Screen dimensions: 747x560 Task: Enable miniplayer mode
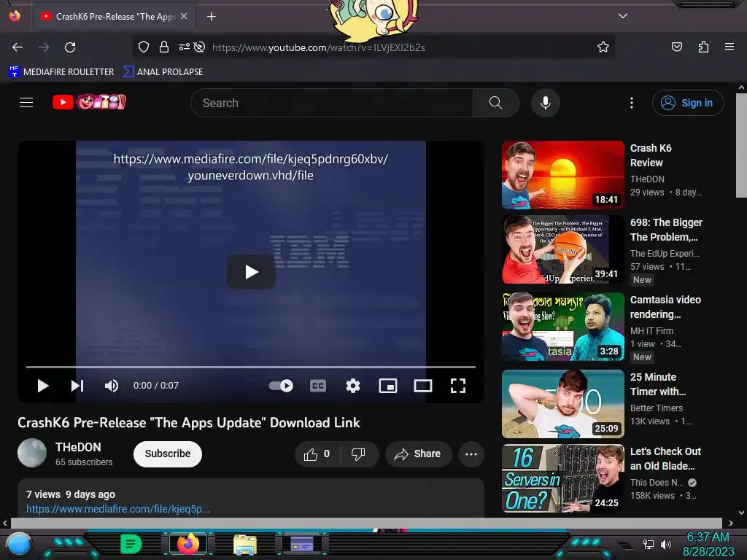[388, 386]
